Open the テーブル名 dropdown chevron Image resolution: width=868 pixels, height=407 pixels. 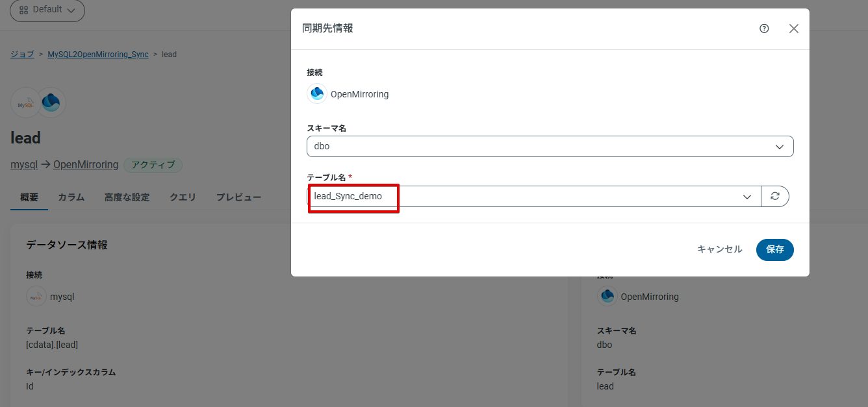click(x=747, y=196)
